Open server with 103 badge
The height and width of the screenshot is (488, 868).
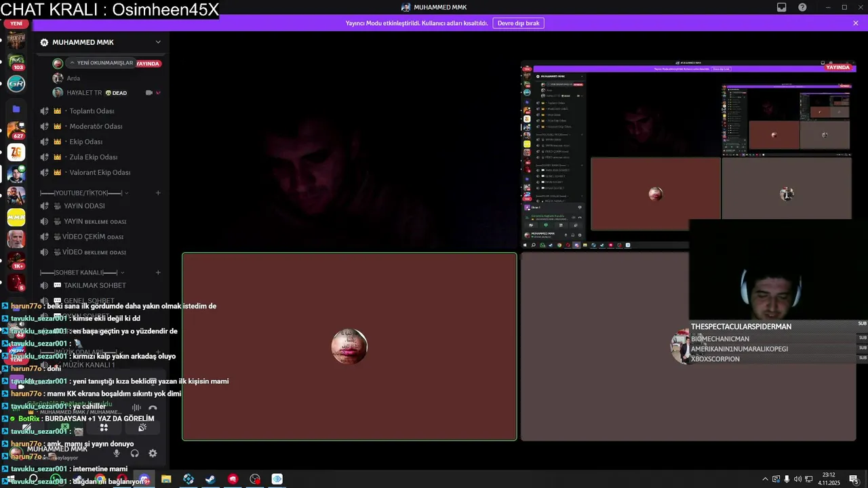16,62
